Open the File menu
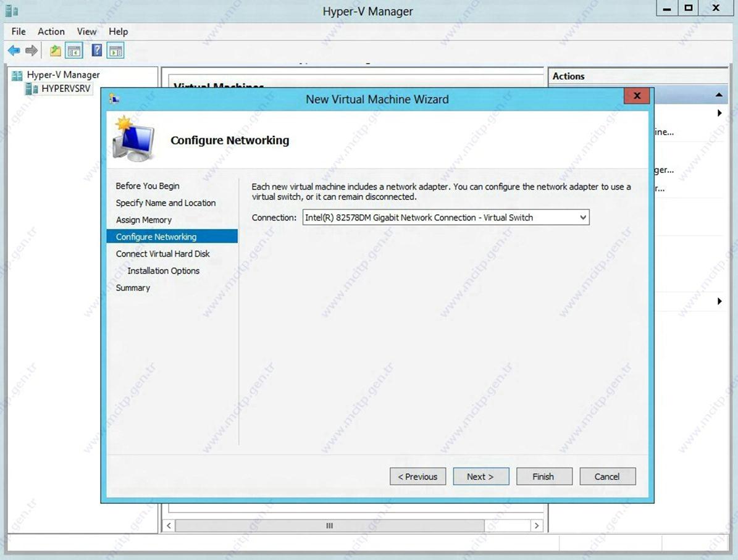 pos(19,31)
